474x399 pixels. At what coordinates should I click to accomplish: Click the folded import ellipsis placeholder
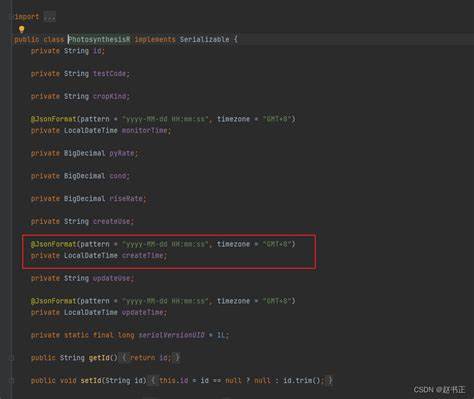(50, 17)
